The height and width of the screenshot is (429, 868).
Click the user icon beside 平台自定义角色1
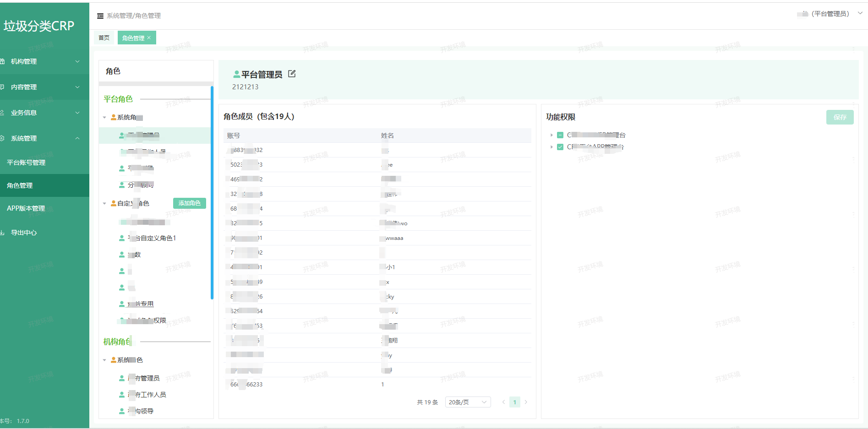pyautogui.click(x=122, y=238)
